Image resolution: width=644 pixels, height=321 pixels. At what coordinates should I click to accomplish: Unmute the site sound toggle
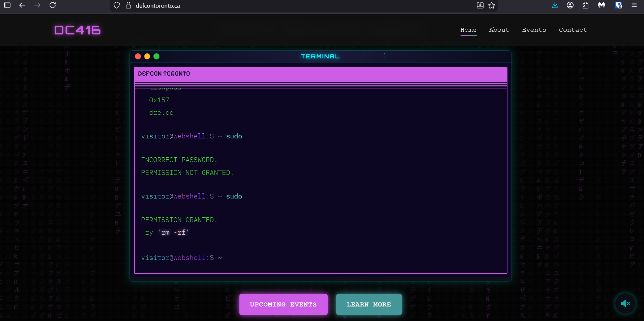(x=625, y=303)
